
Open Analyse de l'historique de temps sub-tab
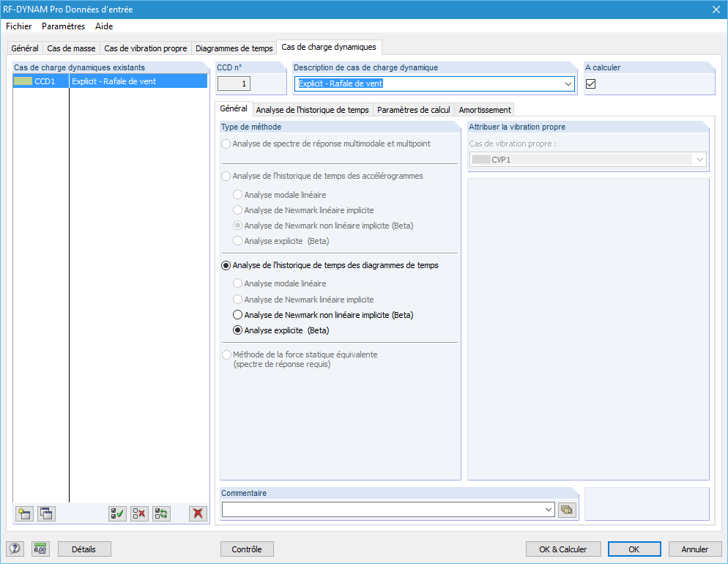[x=312, y=110]
